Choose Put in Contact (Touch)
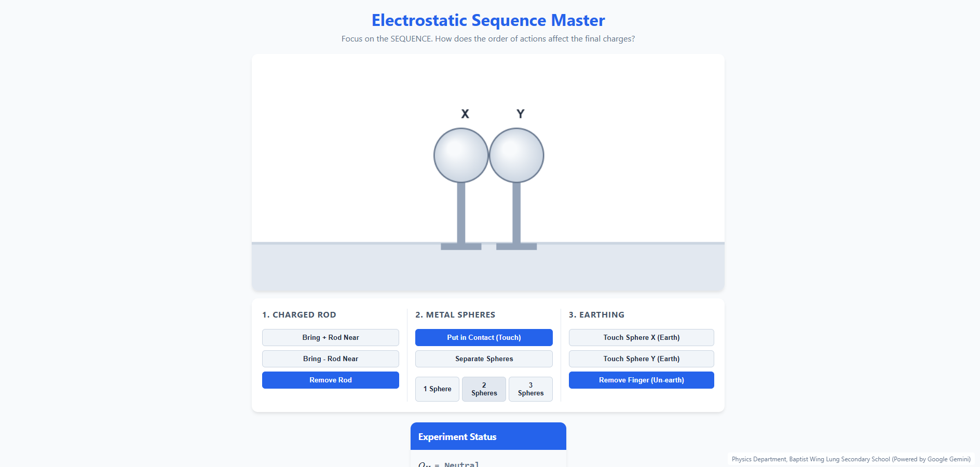This screenshot has height=467, width=980. click(484, 337)
